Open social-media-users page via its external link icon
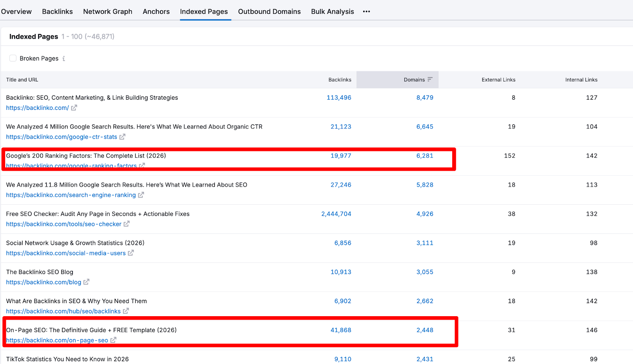 131,253
